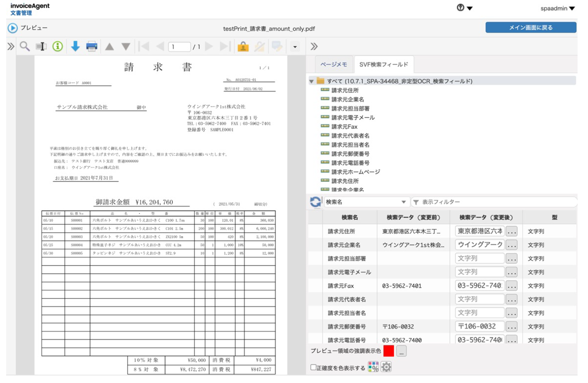The image size is (588, 383).
Task: Click the red highlight color swatch
Action: [389, 351]
